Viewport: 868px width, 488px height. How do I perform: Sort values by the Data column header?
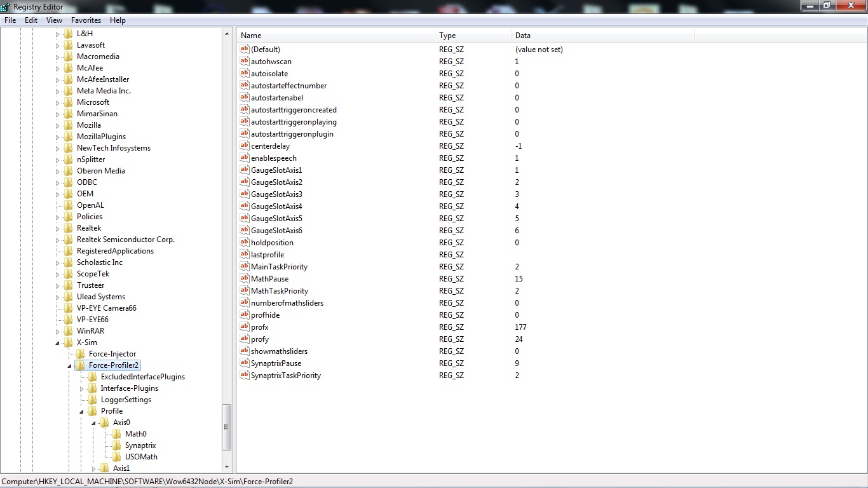[x=603, y=36]
